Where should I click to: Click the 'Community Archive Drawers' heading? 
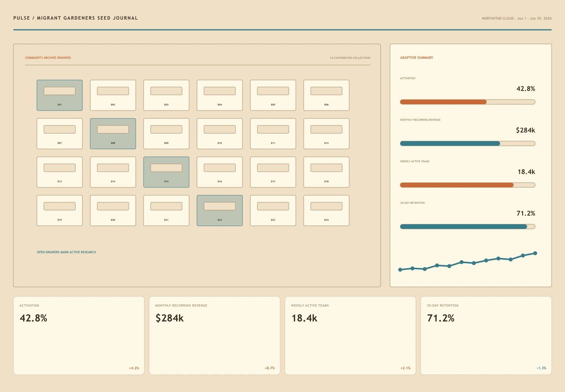[48, 58]
